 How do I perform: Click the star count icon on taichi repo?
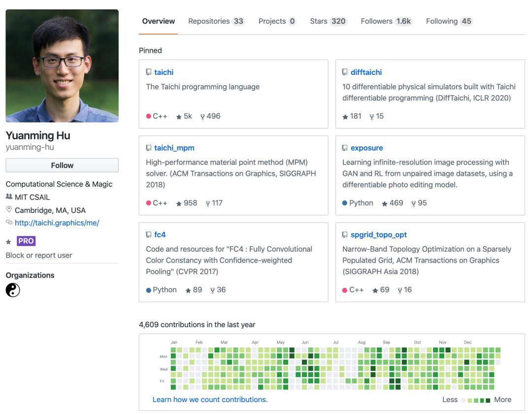pos(179,117)
